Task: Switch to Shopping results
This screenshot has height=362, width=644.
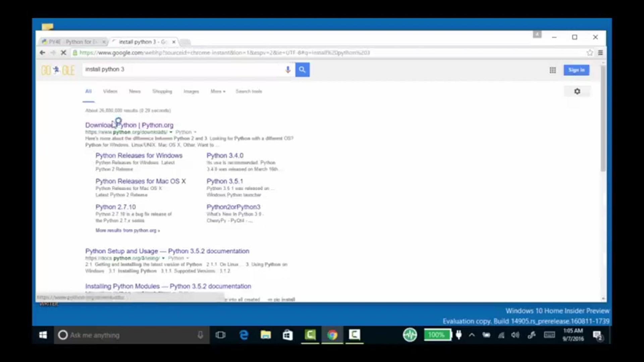Action: 162,91
